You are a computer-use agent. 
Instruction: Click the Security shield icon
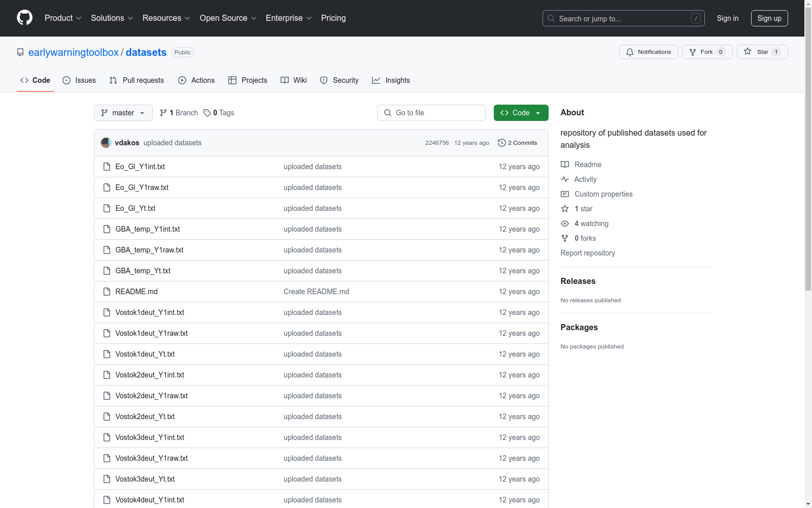coord(324,80)
